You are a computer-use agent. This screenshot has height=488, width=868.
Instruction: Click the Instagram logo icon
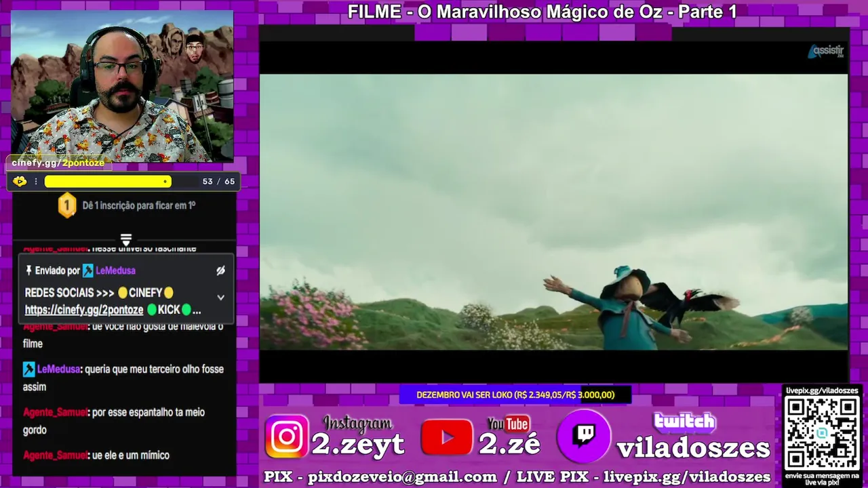coord(286,436)
